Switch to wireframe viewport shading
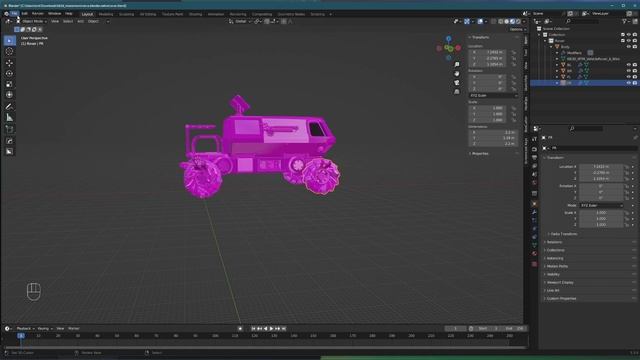 501,21
